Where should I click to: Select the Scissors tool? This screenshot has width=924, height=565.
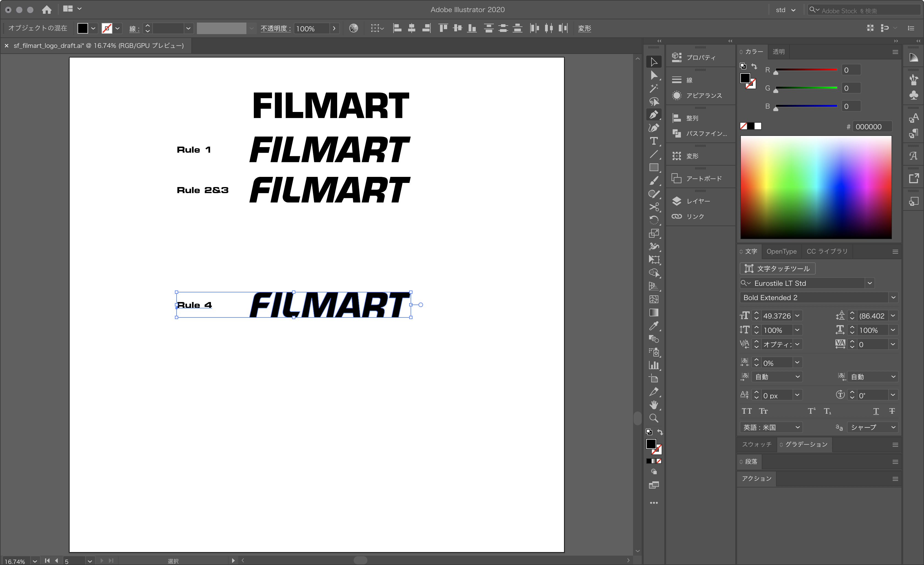click(654, 207)
